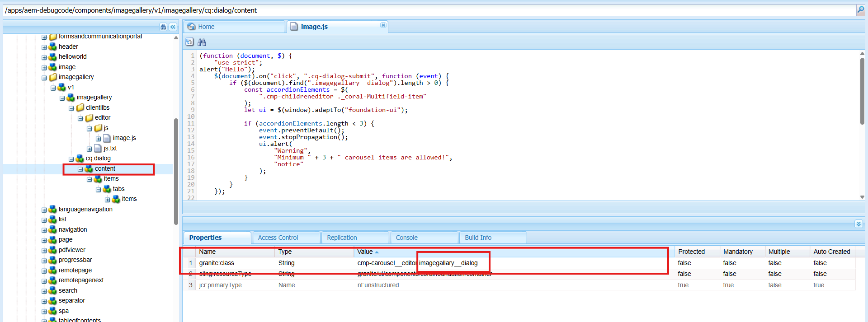Collapse the navigation tree panel
The width and height of the screenshot is (868, 322).
[173, 27]
